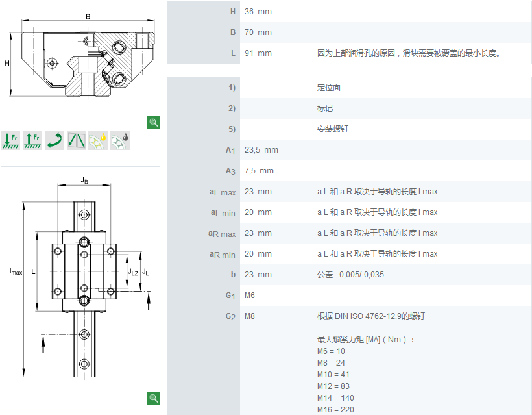
Task: Select the aR min value 20 mm
Action: click(x=258, y=254)
